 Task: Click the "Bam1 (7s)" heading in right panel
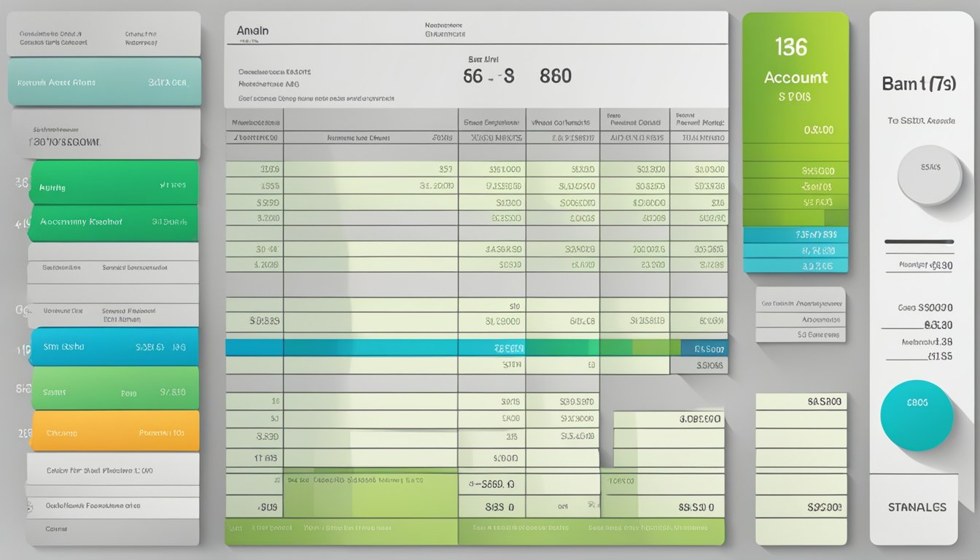(918, 84)
